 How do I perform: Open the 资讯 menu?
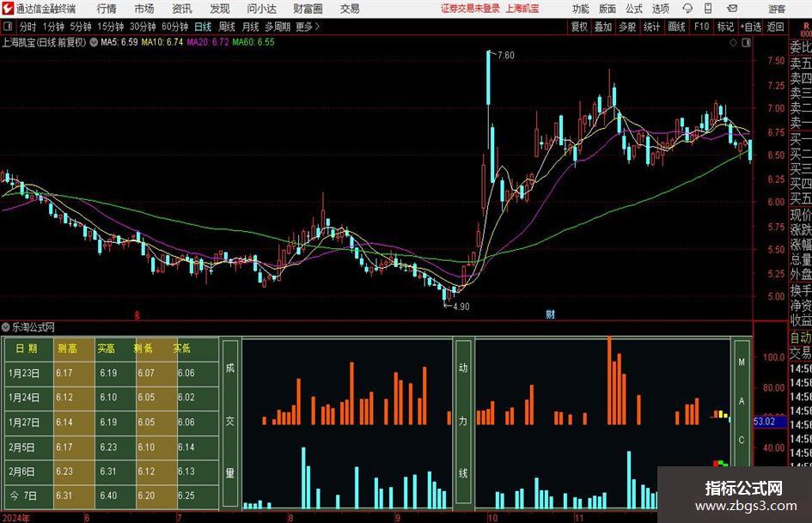pyautogui.click(x=182, y=9)
